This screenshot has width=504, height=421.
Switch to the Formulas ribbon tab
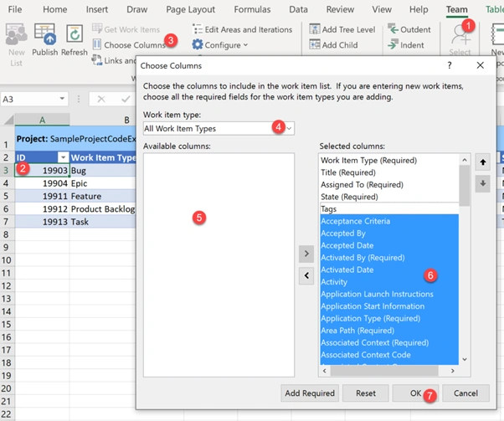point(252,9)
